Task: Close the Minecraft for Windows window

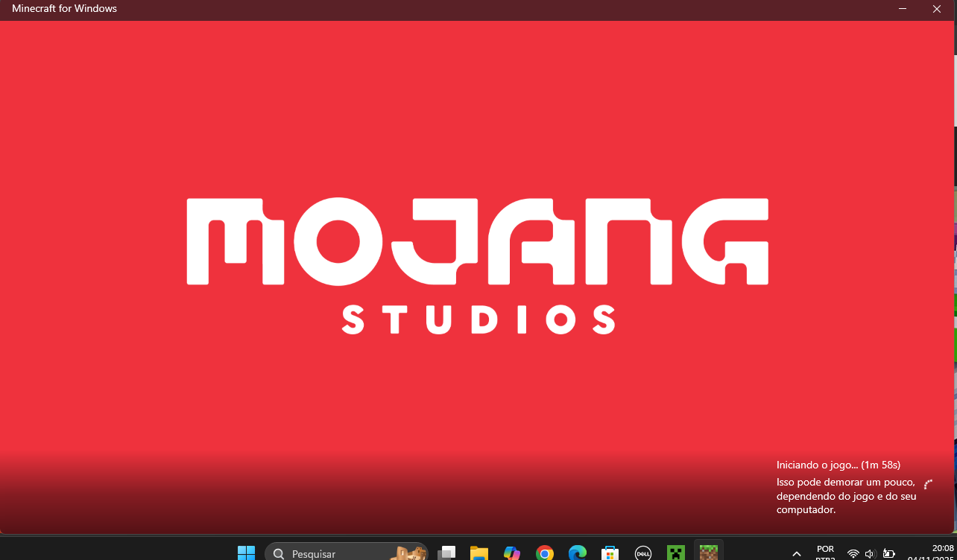Action: (x=937, y=9)
